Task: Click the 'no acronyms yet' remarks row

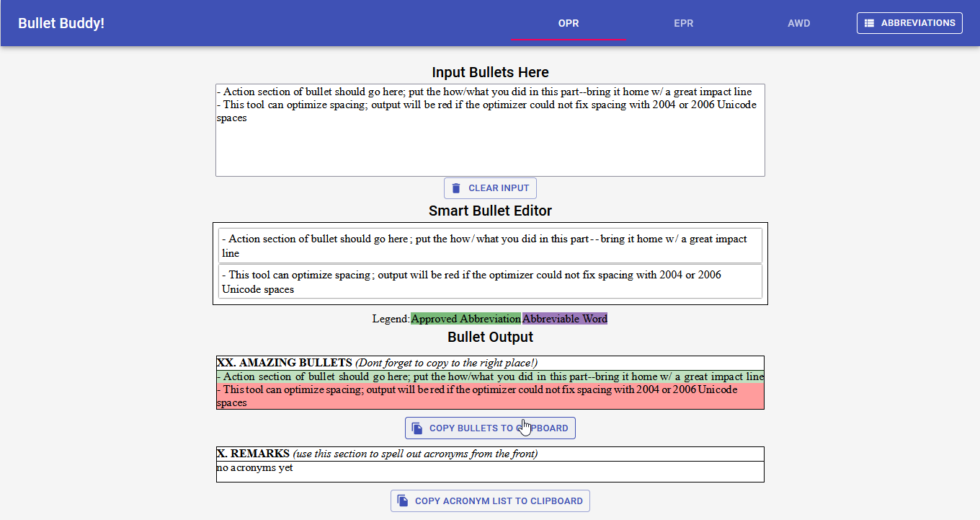Action: (490, 470)
